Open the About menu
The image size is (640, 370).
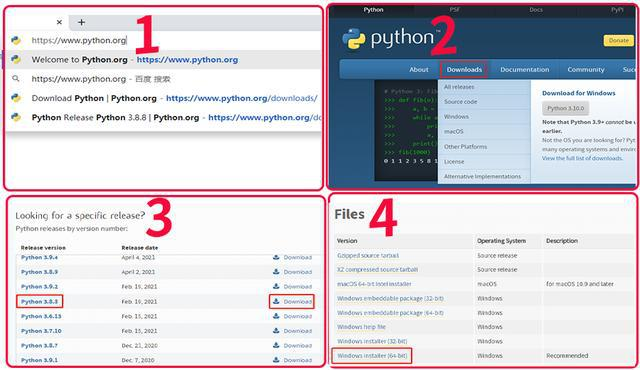(x=419, y=70)
